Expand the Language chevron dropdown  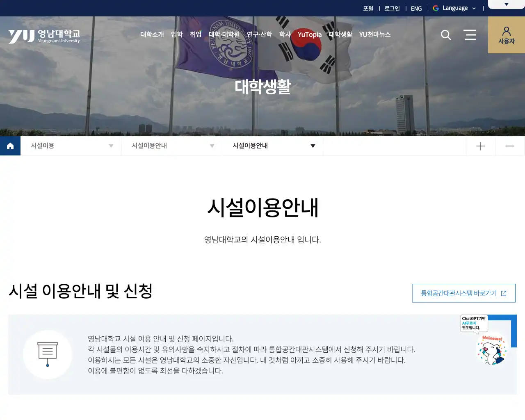474,8
